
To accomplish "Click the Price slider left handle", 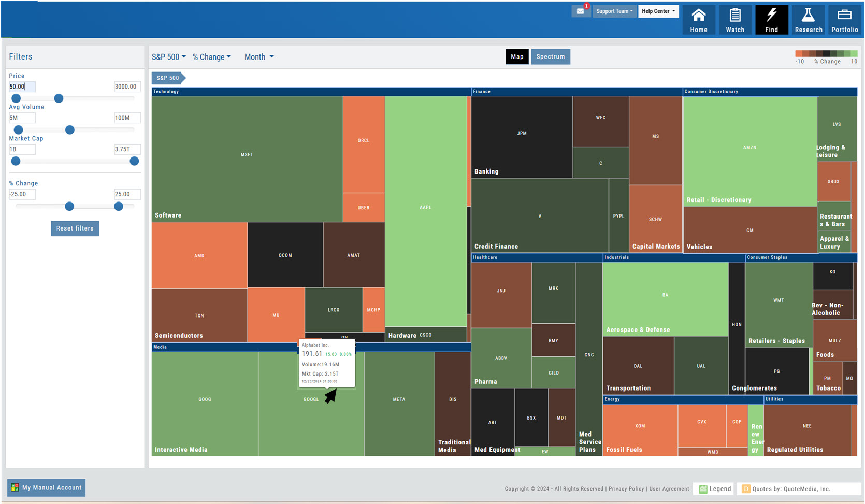I will (16, 98).
